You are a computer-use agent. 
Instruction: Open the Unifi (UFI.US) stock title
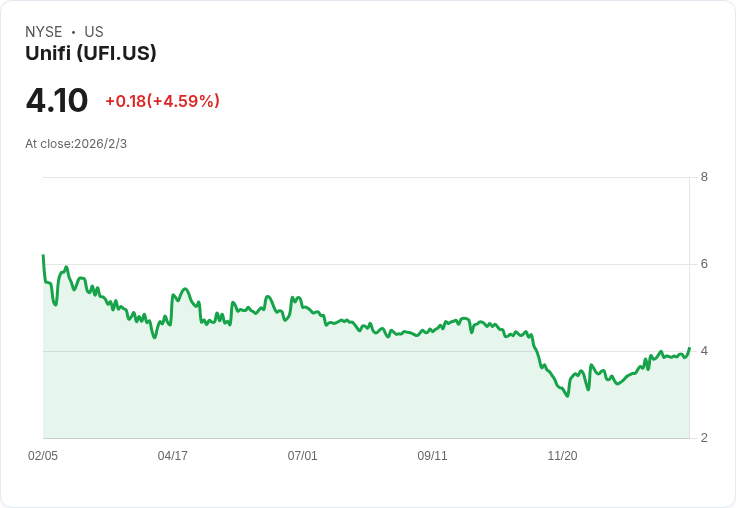click(91, 54)
